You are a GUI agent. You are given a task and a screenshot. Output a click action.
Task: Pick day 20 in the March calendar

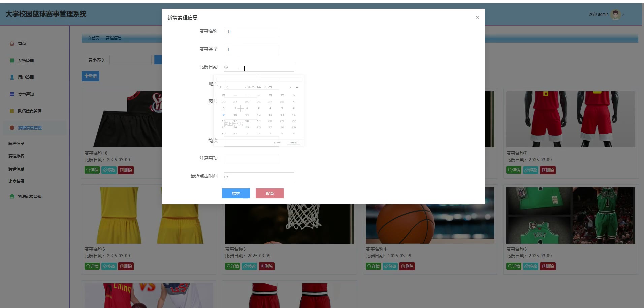[x=270, y=121]
